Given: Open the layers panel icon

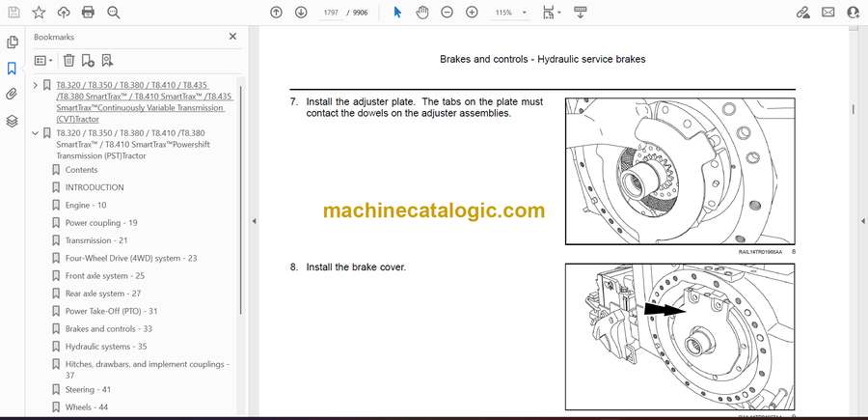Looking at the screenshot, I should point(13,121).
